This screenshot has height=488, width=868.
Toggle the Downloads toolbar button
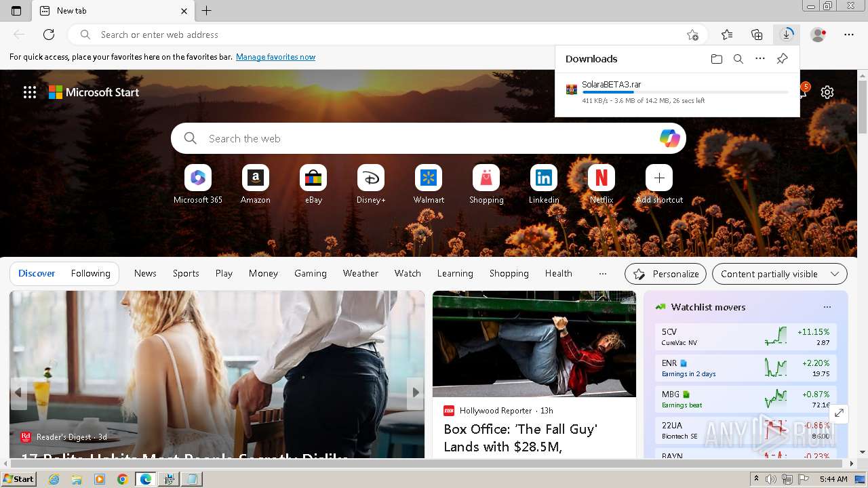787,35
